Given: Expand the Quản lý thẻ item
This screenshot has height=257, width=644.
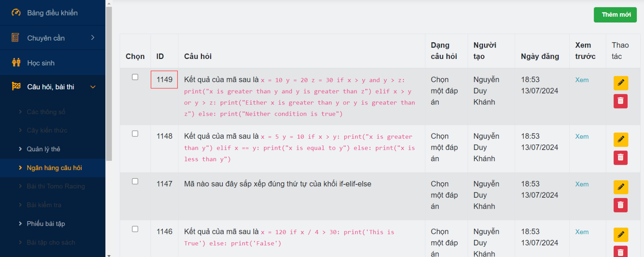Looking at the screenshot, I should point(43,149).
